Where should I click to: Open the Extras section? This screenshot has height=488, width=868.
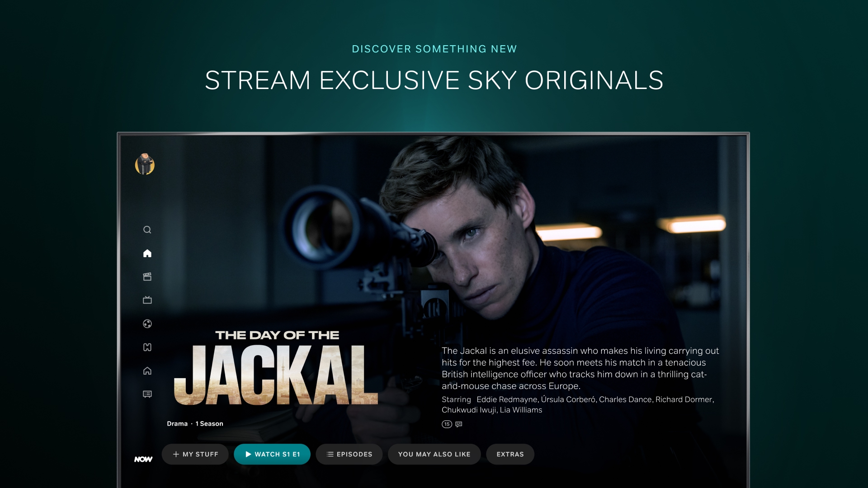click(x=510, y=454)
